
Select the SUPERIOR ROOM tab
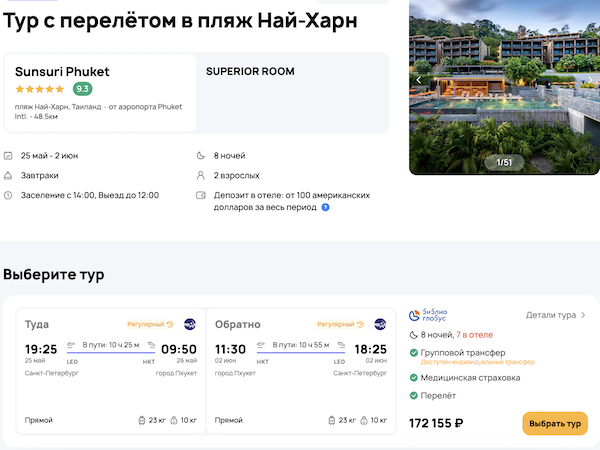coord(250,72)
